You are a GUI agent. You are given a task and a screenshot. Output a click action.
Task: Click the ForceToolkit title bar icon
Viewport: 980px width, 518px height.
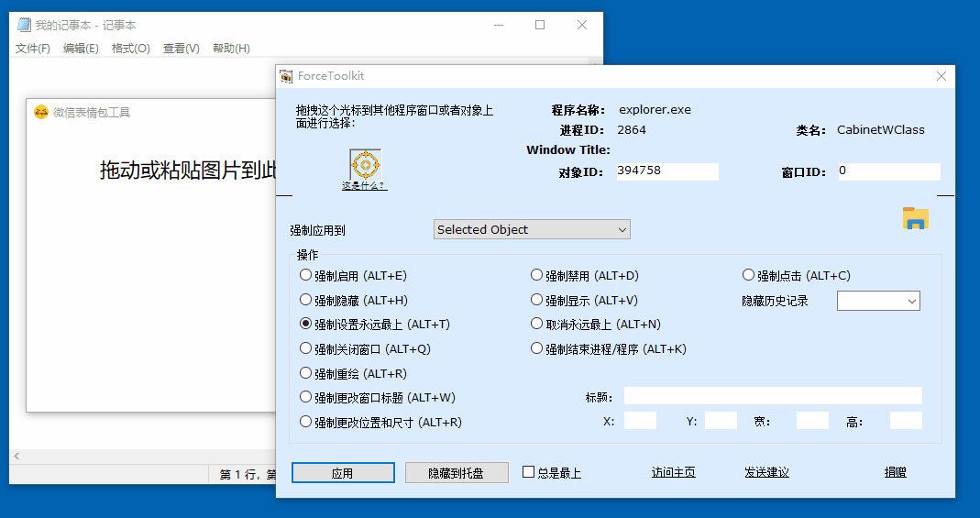pos(287,76)
